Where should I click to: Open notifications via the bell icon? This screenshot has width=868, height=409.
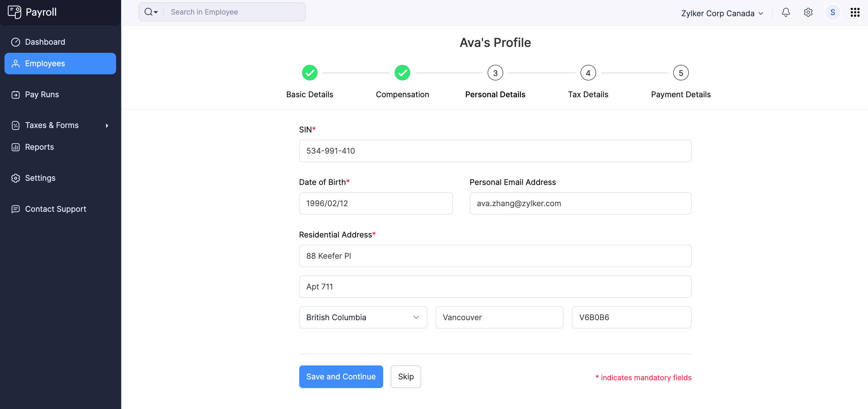pyautogui.click(x=785, y=12)
